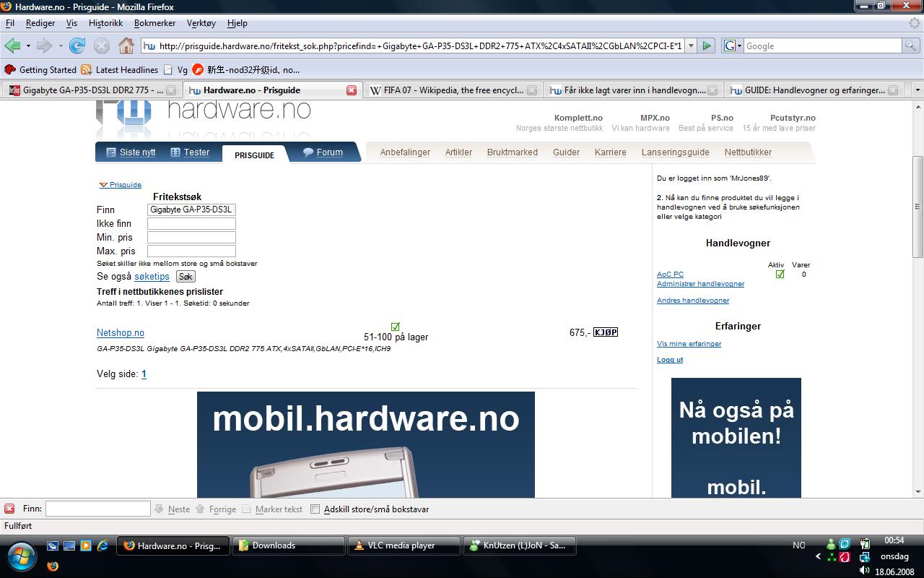Focus the find bar Finn text field
This screenshot has height=578, width=924.
(x=97, y=509)
